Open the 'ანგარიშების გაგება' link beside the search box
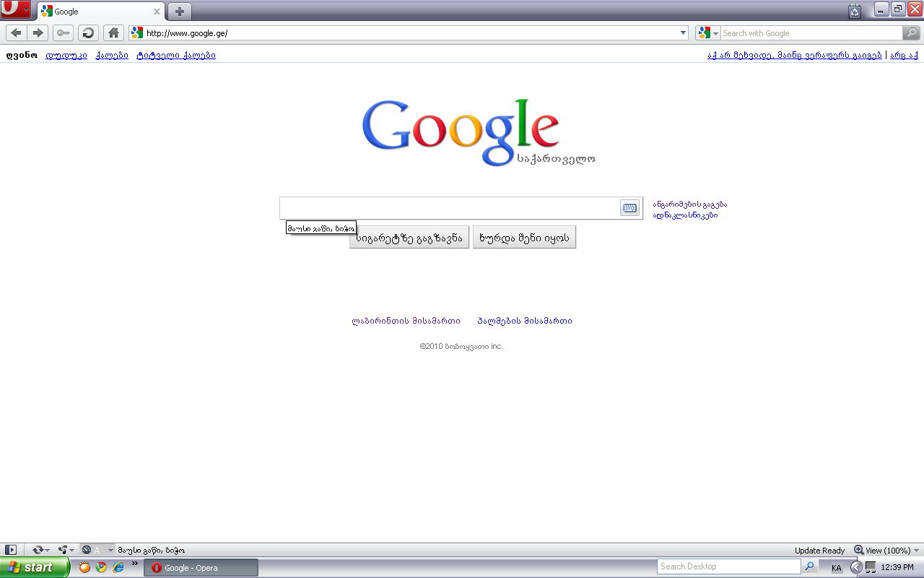 pos(689,204)
